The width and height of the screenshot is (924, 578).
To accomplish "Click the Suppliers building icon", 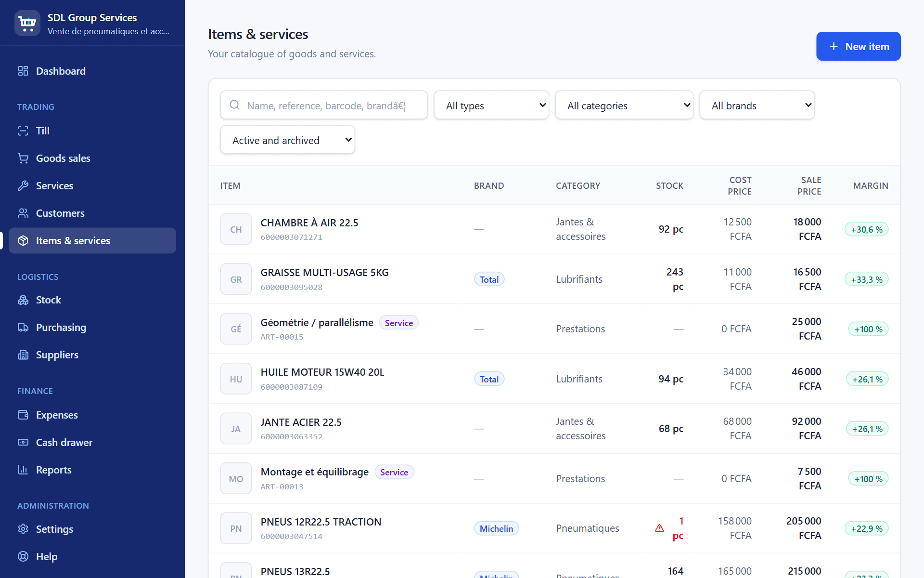I will (x=23, y=355).
